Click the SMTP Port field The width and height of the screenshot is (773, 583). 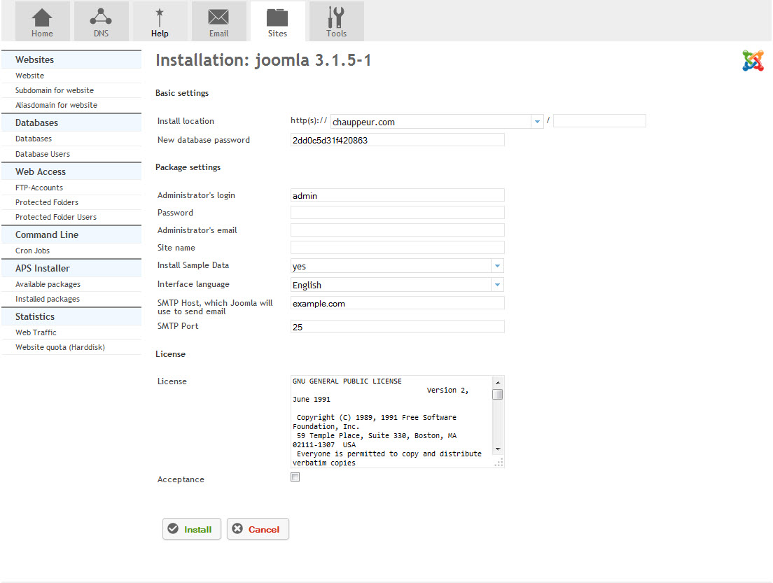[x=397, y=327]
